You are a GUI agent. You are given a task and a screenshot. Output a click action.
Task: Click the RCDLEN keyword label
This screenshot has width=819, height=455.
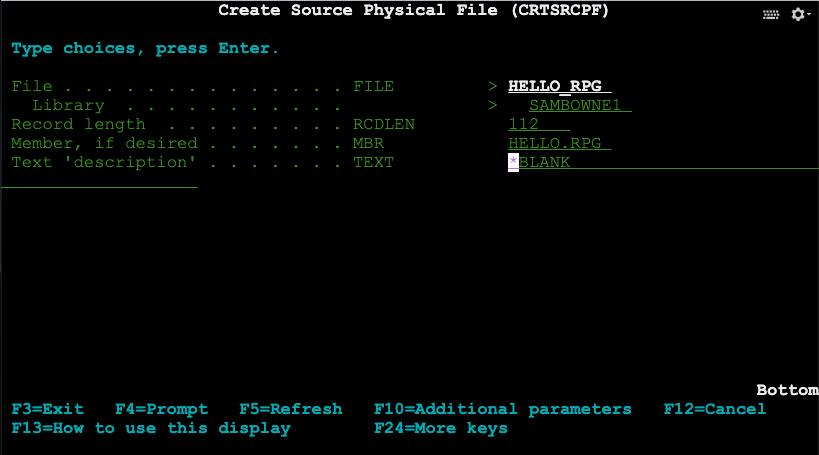[x=383, y=124]
